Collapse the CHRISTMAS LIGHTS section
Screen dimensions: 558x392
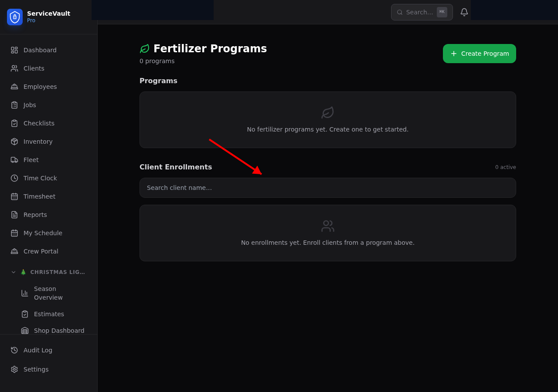click(x=13, y=272)
